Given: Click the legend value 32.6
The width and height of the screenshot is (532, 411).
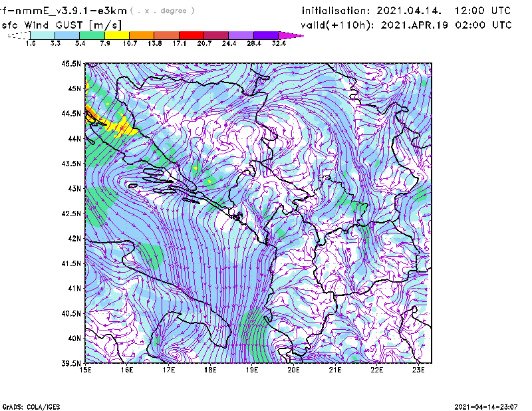Looking at the screenshot, I should (279, 43).
